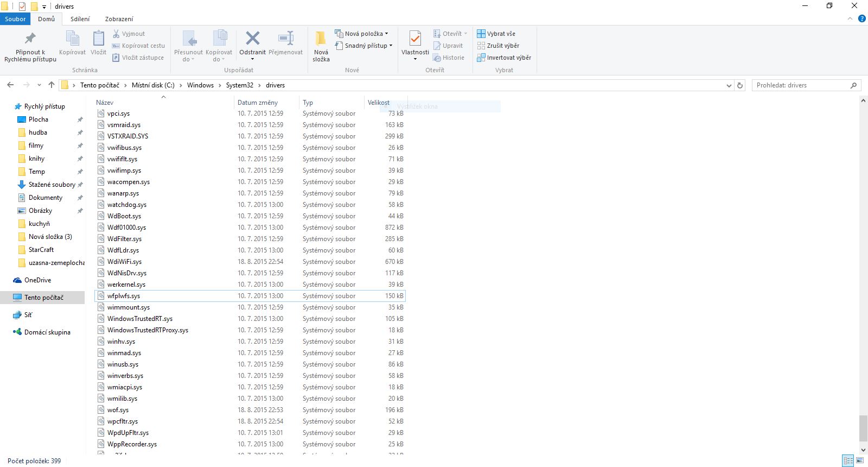Open the help question mark icon
The width and height of the screenshot is (868, 467).
click(x=861, y=19)
